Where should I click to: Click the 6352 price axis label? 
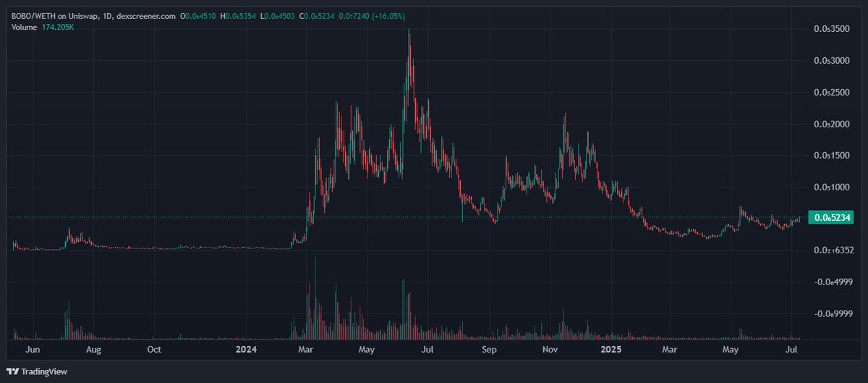point(833,251)
